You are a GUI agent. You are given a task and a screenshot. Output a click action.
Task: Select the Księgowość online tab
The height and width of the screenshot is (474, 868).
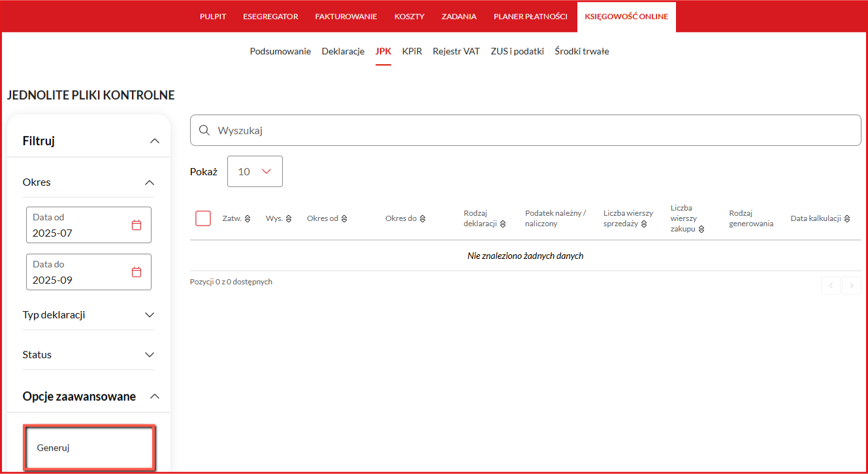pyautogui.click(x=626, y=16)
